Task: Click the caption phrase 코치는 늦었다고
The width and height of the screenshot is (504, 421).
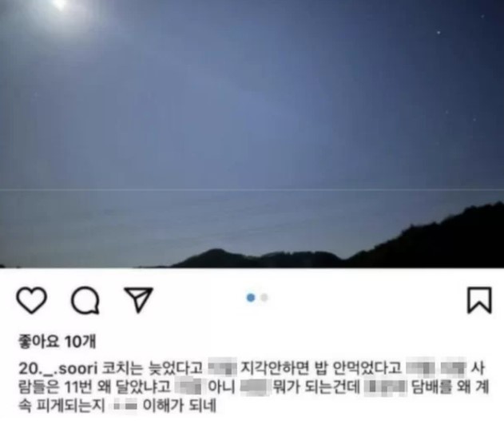Action: 152,368
